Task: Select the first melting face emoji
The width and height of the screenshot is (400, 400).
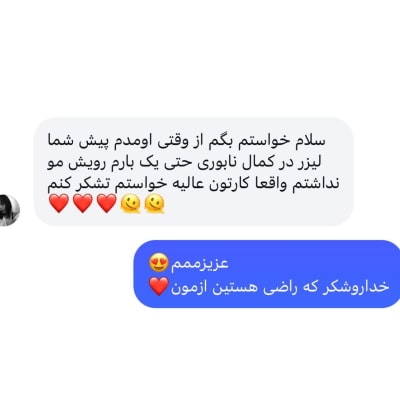Action: (x=130, y=204)
